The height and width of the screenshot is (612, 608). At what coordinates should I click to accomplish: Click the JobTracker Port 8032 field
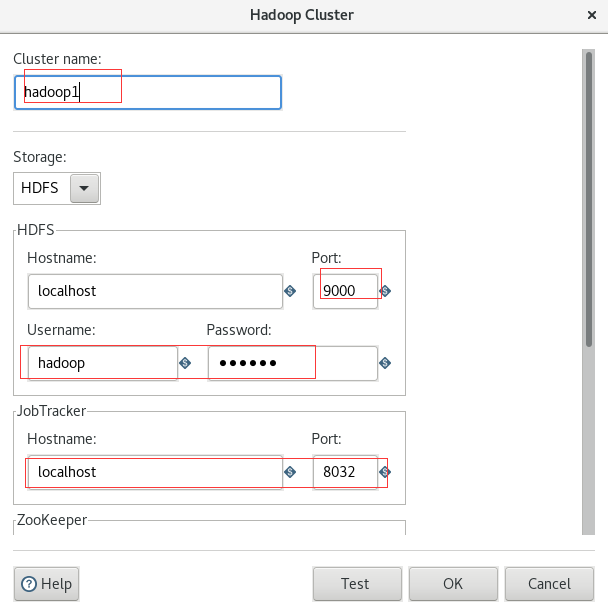tap(345, 472)
